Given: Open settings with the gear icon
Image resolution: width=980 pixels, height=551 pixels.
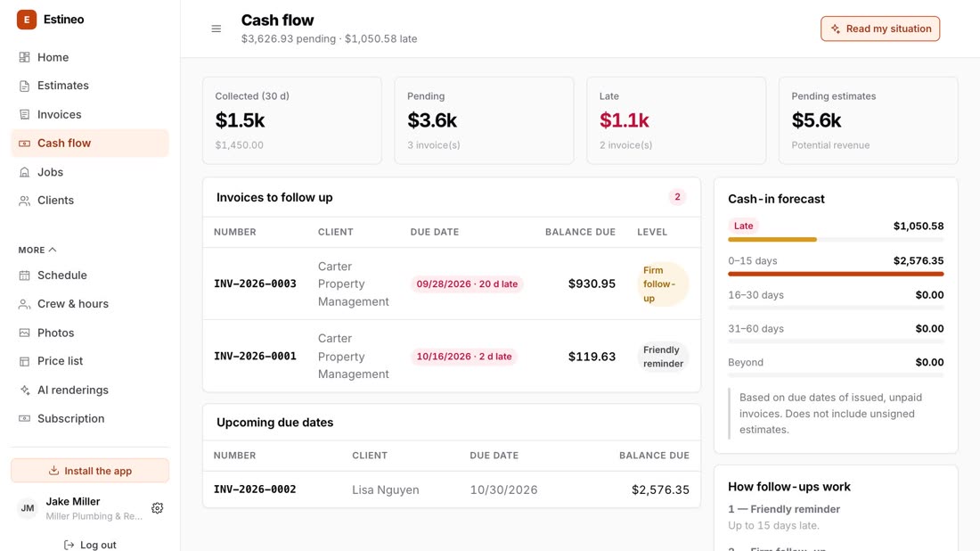Looking at the screenshot, I should pos(158,508).
